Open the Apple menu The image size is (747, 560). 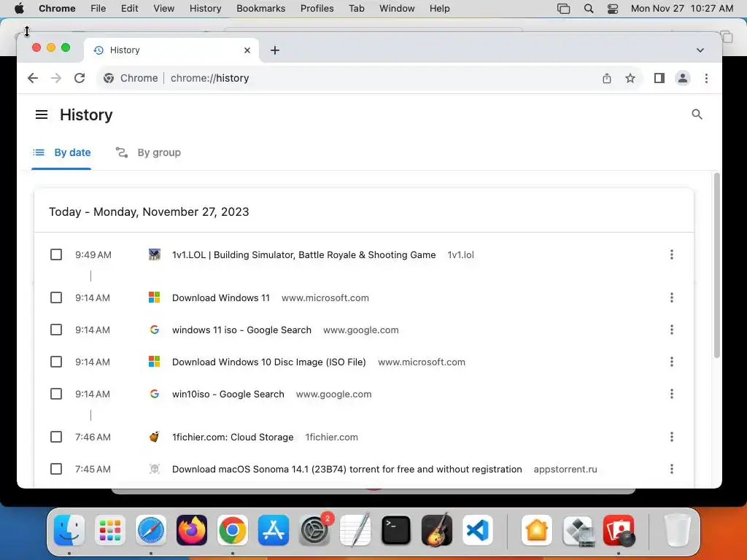click(x=19, y=9)
